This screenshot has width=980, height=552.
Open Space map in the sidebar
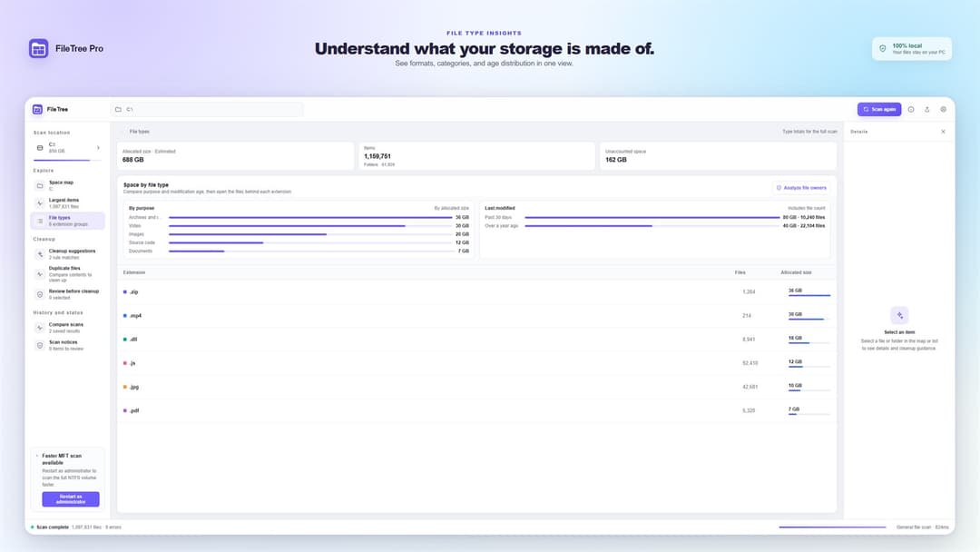tap(67, 186)
